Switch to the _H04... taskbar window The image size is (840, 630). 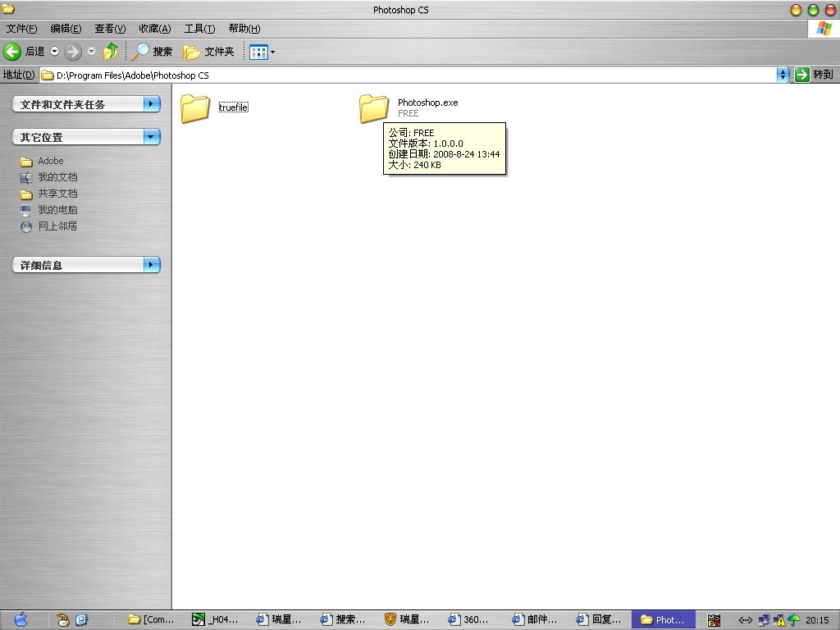[x=216, y=620]
